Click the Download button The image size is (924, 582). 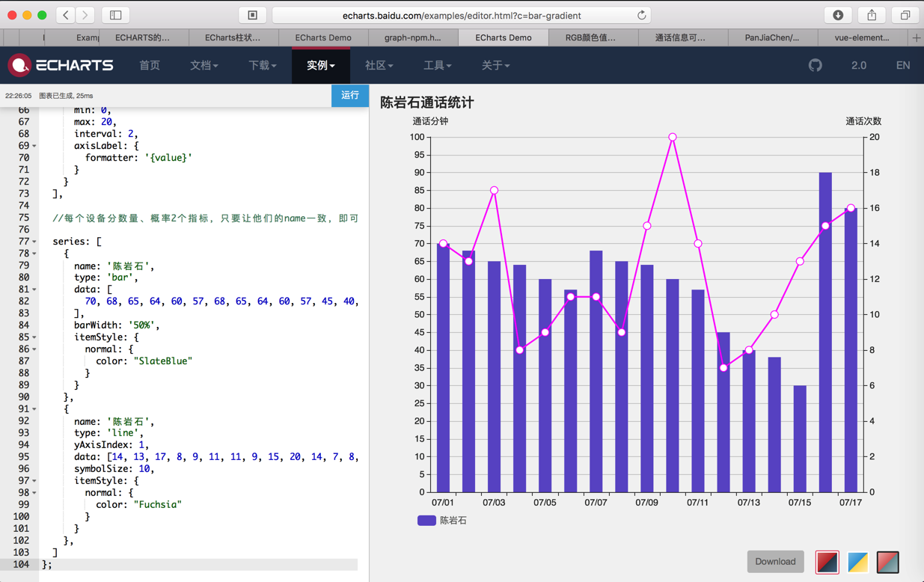click(775, 562)
